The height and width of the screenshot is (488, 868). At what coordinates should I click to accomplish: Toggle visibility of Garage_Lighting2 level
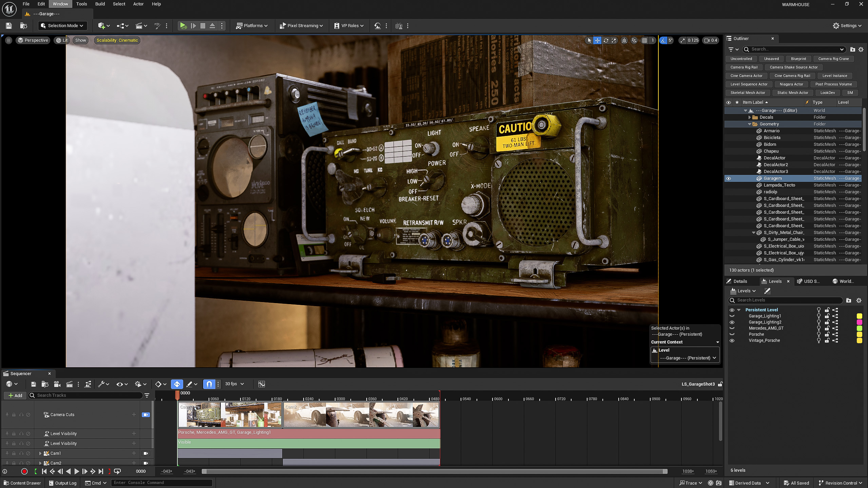pos(732,322)
